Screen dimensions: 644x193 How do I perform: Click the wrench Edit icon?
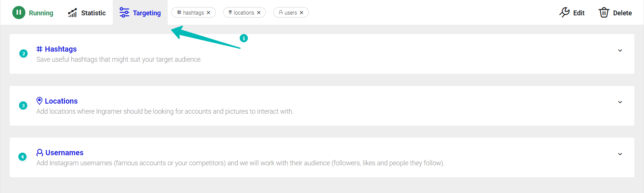click(x=564, y=12)
